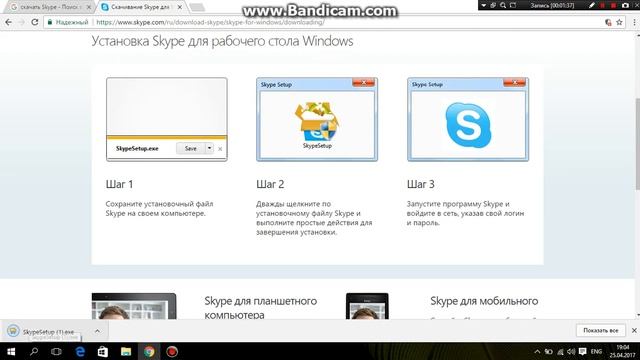Viewport: 640px width, 360px height.
Task: Click the page vertical scrollbar
Action: point(637,144)
